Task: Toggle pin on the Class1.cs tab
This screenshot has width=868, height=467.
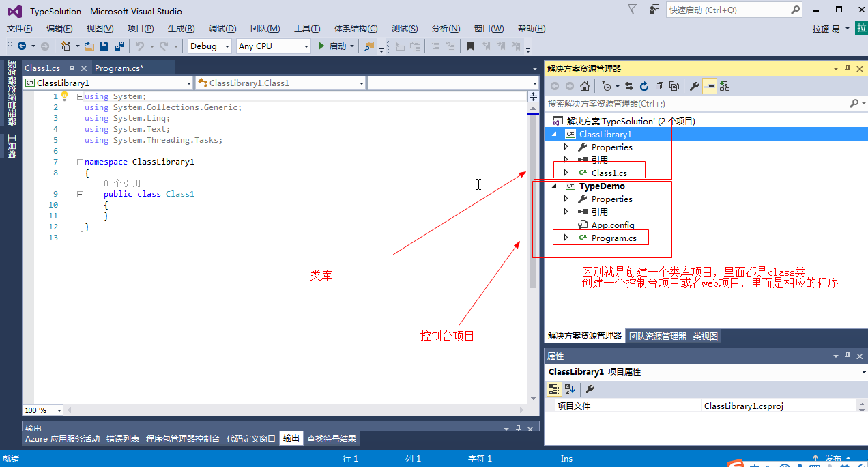Action: coord(71,68)
